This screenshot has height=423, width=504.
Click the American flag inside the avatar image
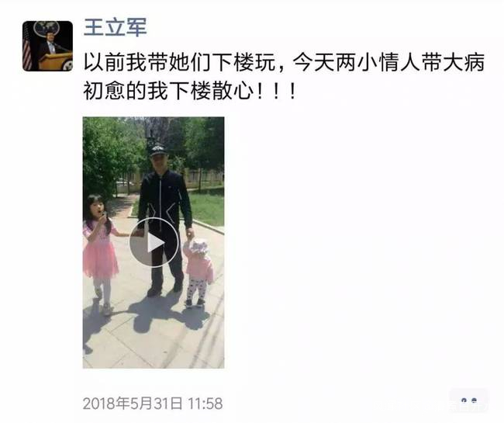[27, 50]
